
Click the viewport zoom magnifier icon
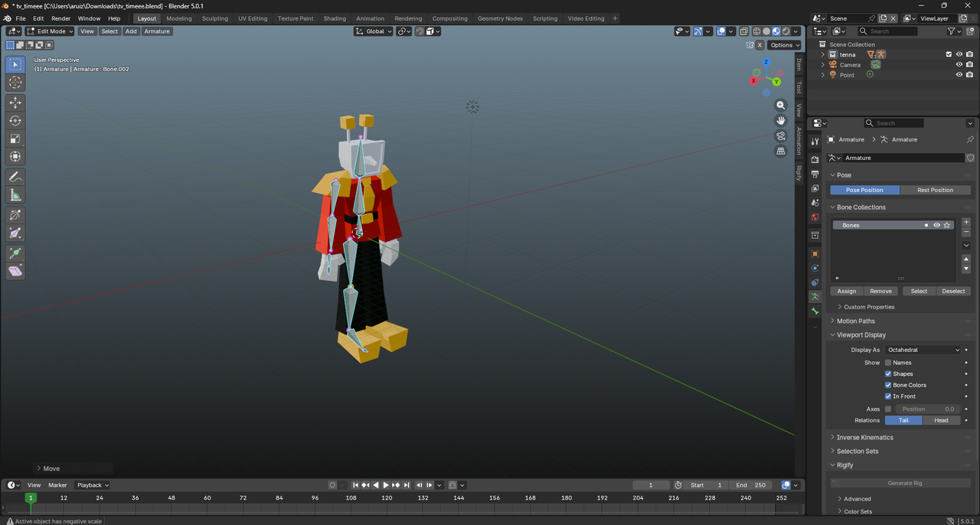[x=781, y=105]
